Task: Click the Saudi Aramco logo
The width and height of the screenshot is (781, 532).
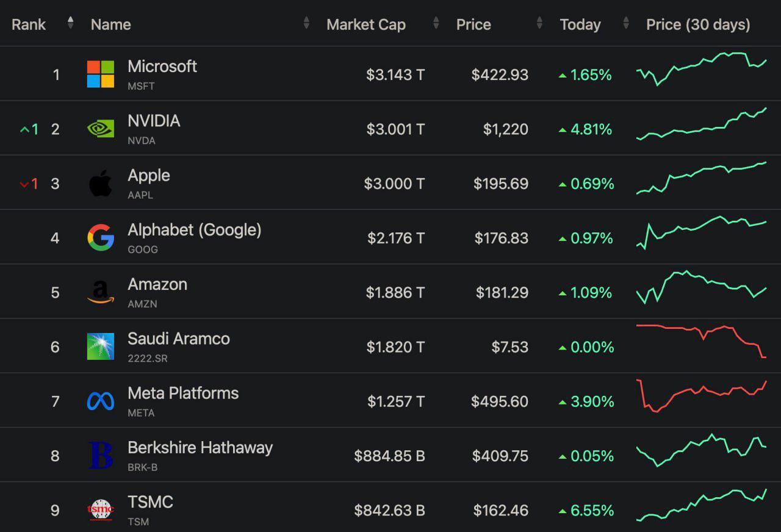Action: pos(101,347)
